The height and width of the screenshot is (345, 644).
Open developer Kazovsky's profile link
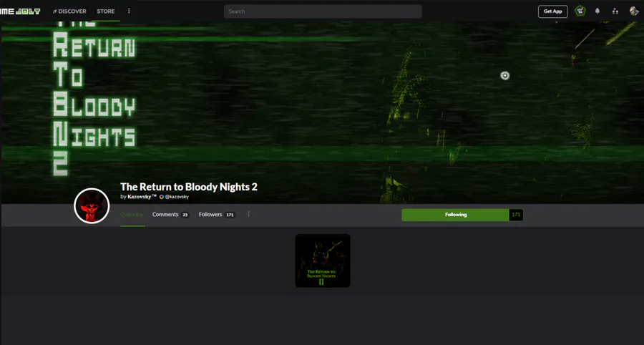(x=142, y=197)
